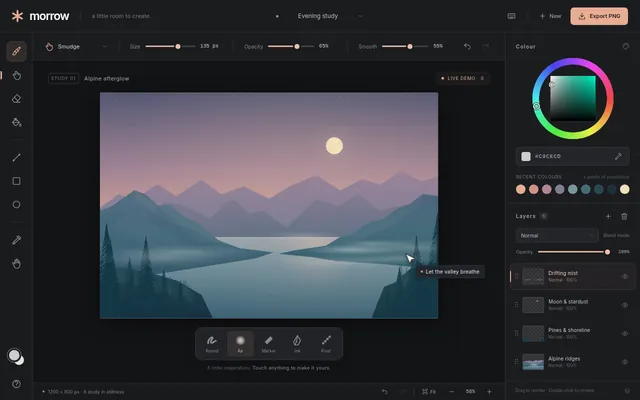
Task: Hide the Drifting mist layer
Action: click(x=624, y=277)
